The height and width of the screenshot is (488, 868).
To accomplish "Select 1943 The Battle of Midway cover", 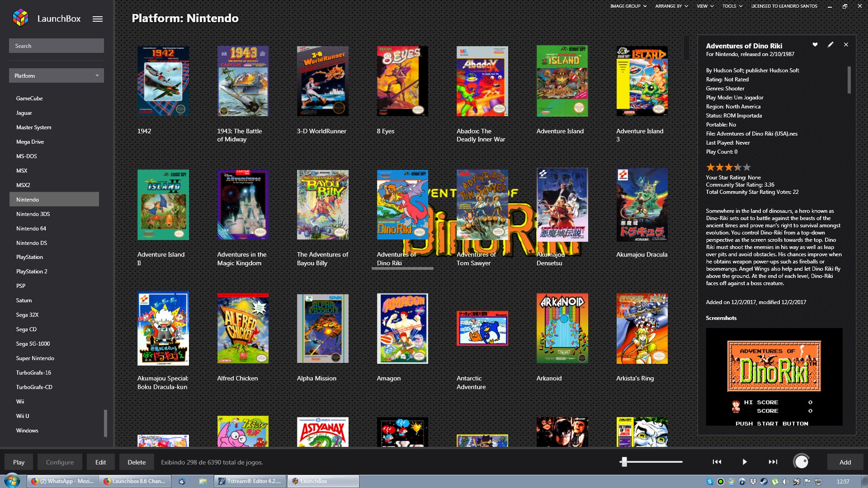I will 243,81.
